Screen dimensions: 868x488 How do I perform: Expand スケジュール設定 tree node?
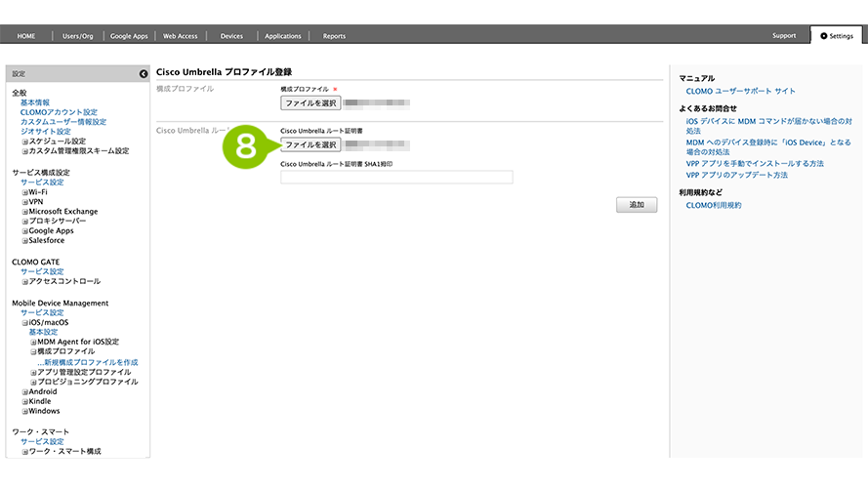tap(25, 142)
